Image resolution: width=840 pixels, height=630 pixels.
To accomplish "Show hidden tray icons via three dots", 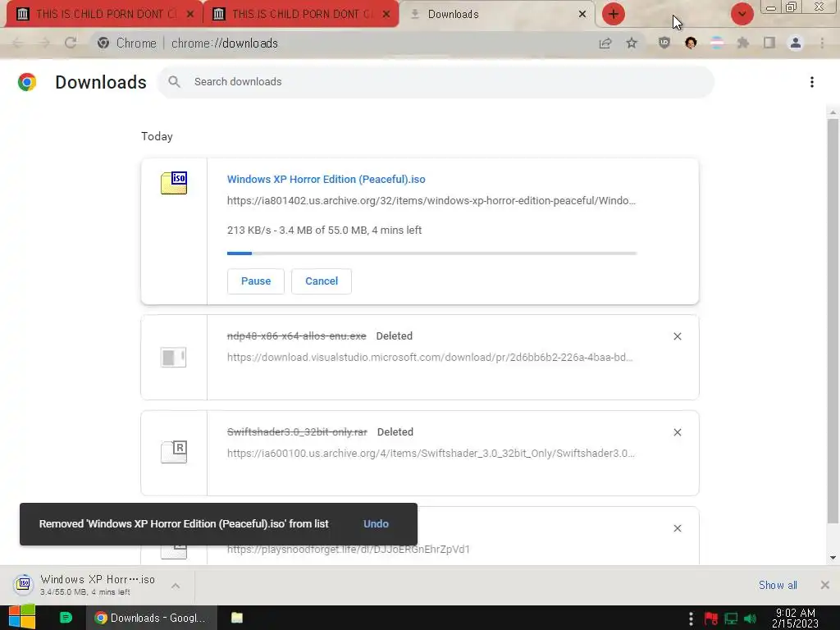I will (x=691, y=619).
